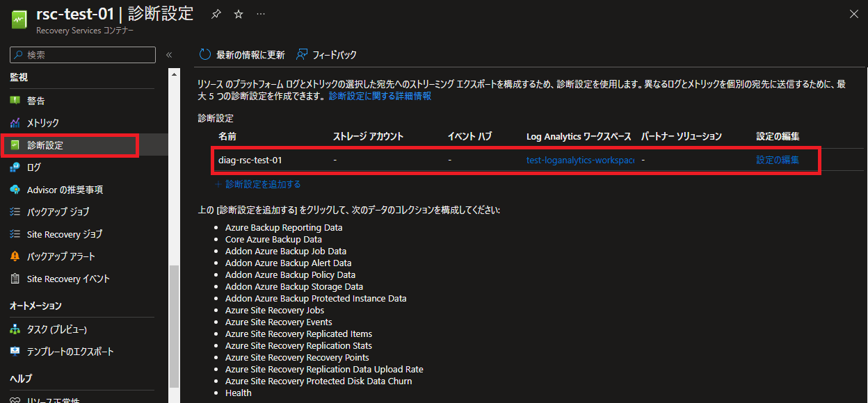Viewport: 868px width, 403px height.
Task: Click the feedback person icon
Action: 302,54
